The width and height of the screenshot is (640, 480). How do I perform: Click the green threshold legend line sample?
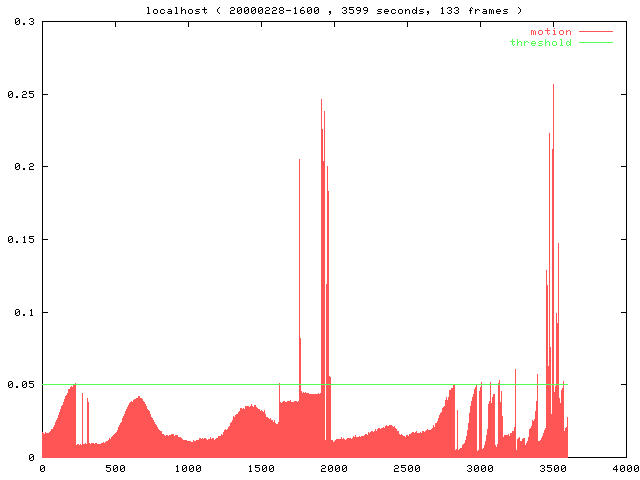tap(594, 43)
